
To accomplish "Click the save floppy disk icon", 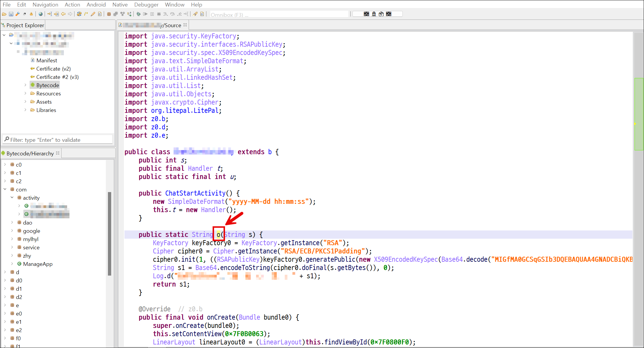I will (x=11, y=14).
